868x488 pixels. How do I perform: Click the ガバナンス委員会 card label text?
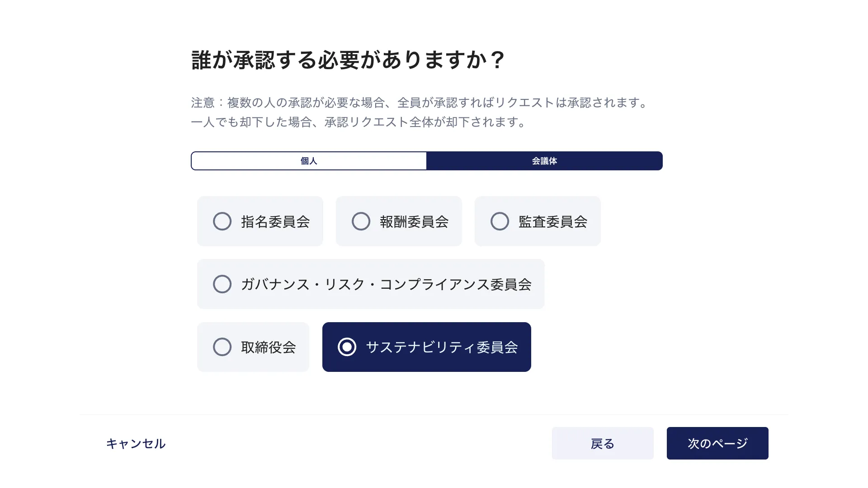pyautogui.click(x=386, y=284)
